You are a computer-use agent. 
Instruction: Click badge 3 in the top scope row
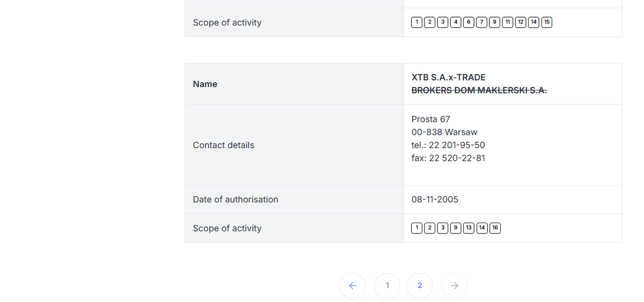point(443,22)
